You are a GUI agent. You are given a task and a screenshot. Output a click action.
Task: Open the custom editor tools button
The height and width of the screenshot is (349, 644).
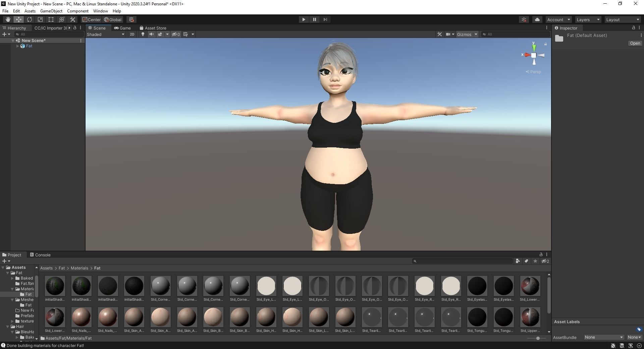(72, 19)
